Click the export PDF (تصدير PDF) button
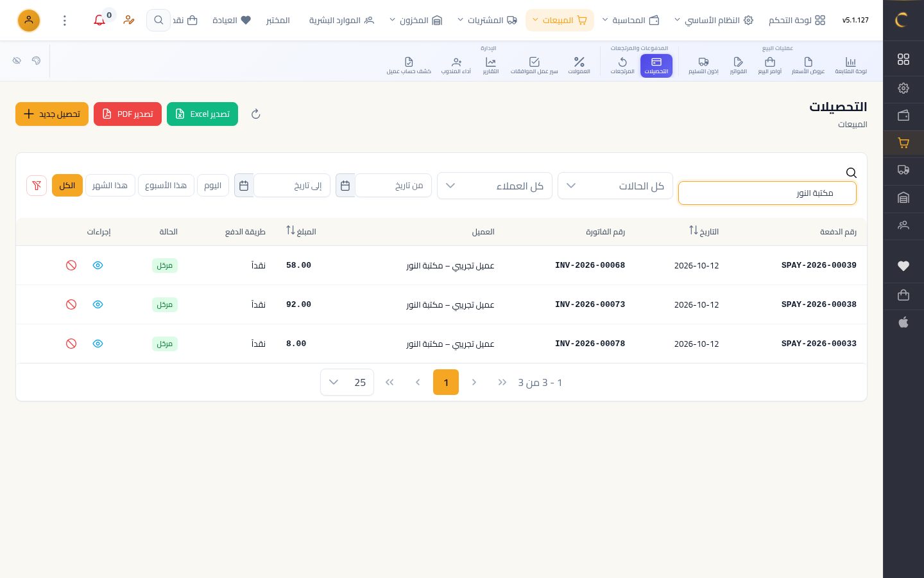This screenshot has width=924, height=578. (x=128, y=114)
